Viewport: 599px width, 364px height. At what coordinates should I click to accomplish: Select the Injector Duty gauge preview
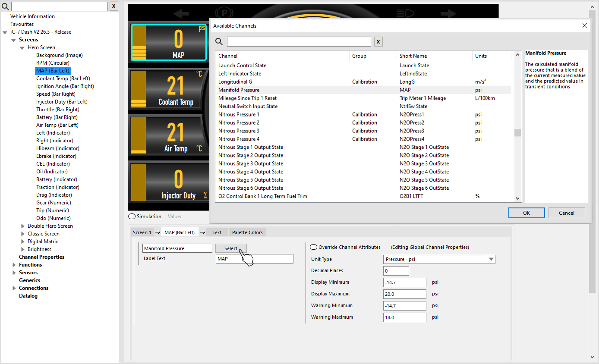(x=169, y=182)
